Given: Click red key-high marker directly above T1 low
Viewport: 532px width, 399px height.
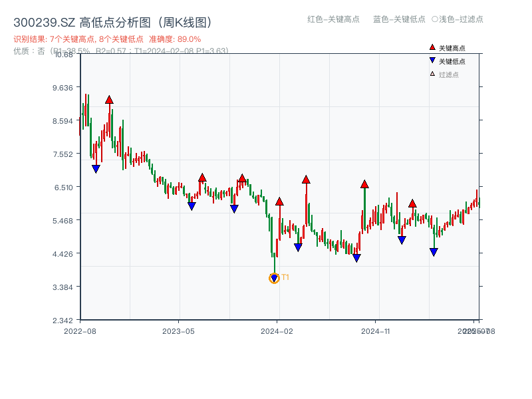Looking at the screenshot, I should tap(279, 201).
